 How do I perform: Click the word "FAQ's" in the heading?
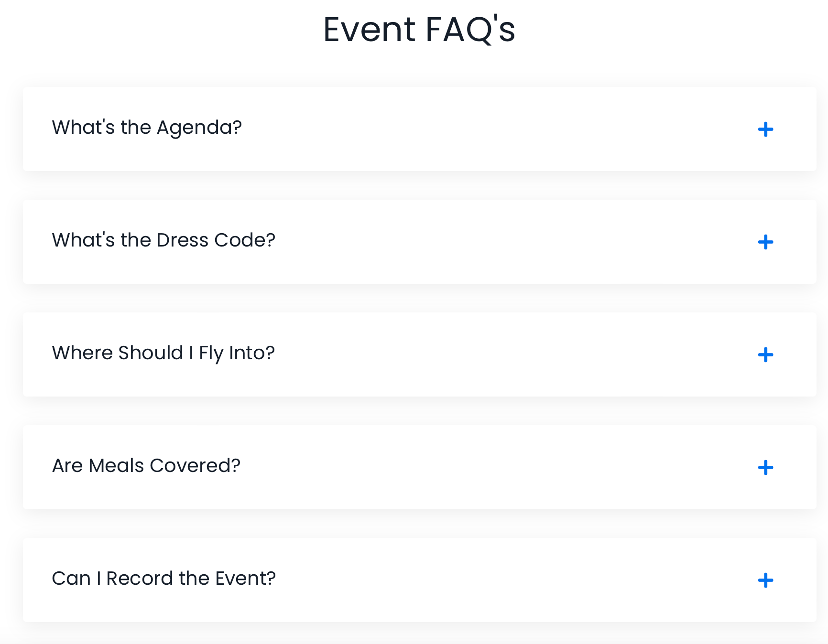tap(470, 30)
